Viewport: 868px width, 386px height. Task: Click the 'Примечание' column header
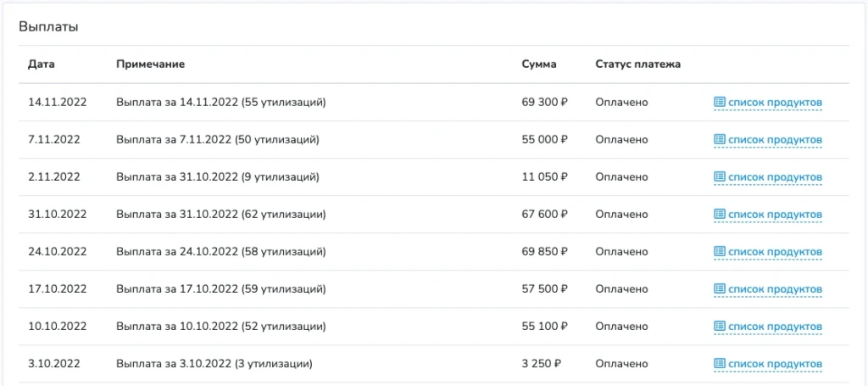click(151, 64)
